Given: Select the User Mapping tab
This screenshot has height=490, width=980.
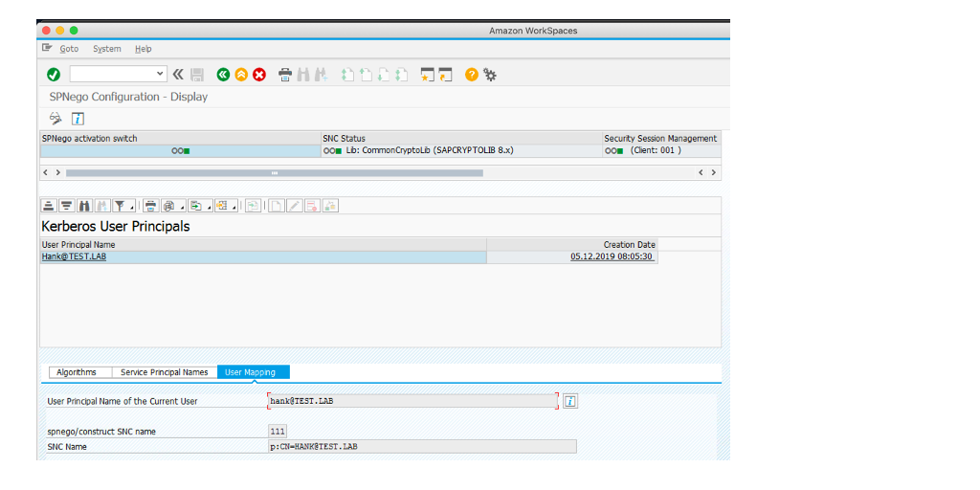Looking at the screenshot, I should 253,372.
